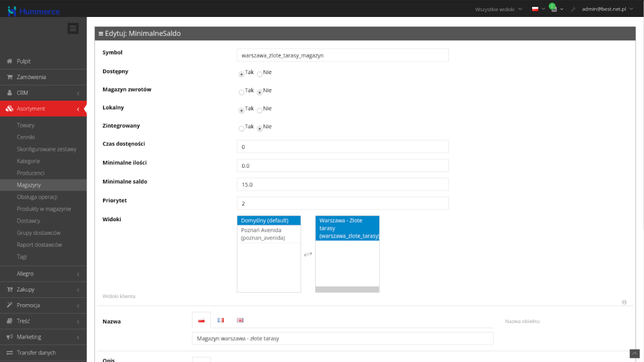The height and width of the screenshot is (362, 644).
Task: Click the info icon below Widoki
Action: (x=624, y=302)
